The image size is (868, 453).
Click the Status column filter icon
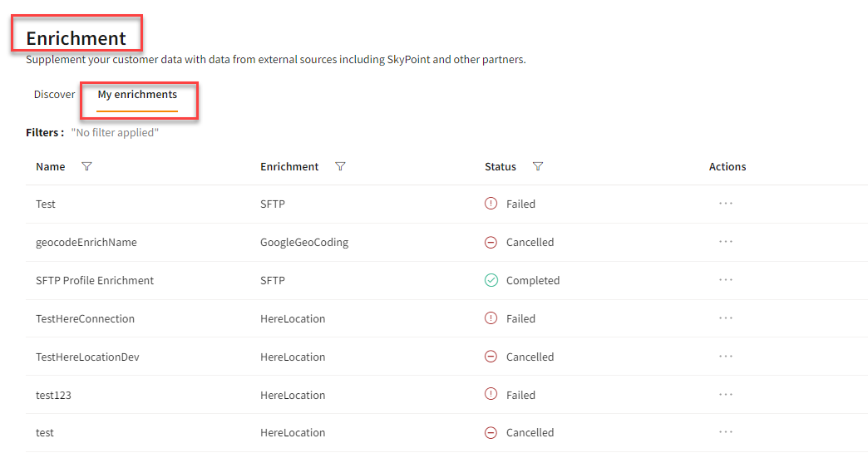click(x=538, y=167)
